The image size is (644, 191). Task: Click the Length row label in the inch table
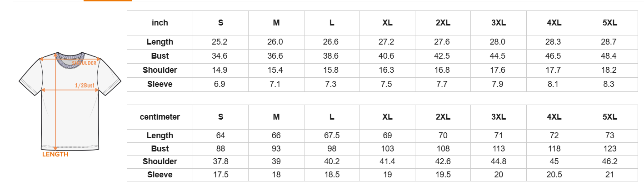(160, 42)
